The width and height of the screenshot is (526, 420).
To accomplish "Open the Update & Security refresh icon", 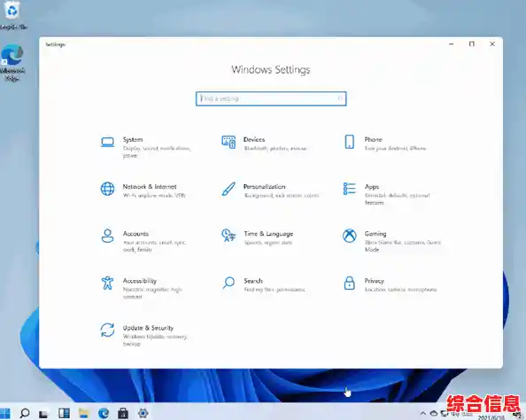I will coord(107,330).
